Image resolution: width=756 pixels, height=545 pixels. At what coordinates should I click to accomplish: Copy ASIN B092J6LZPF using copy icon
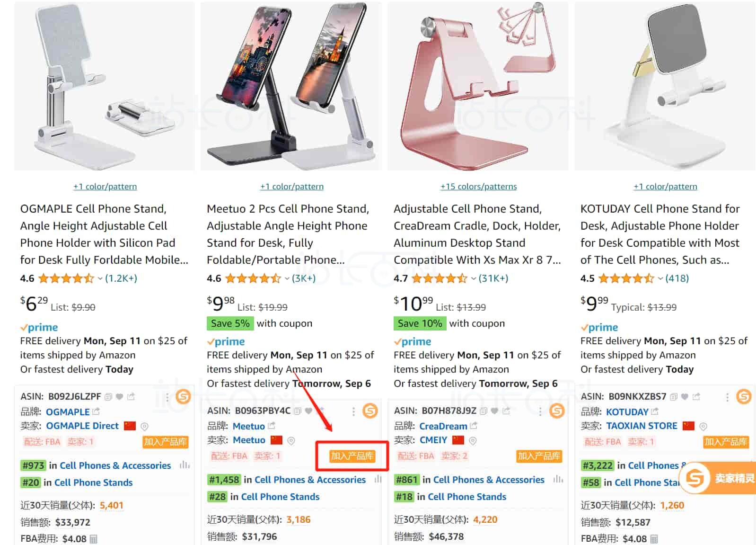[108, 397]
